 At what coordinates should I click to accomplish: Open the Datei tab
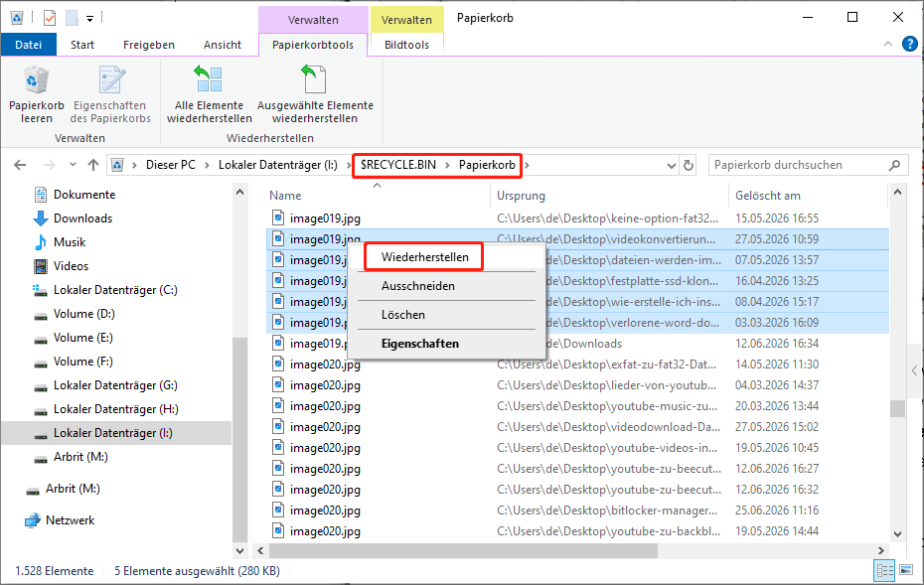(28, 45)
